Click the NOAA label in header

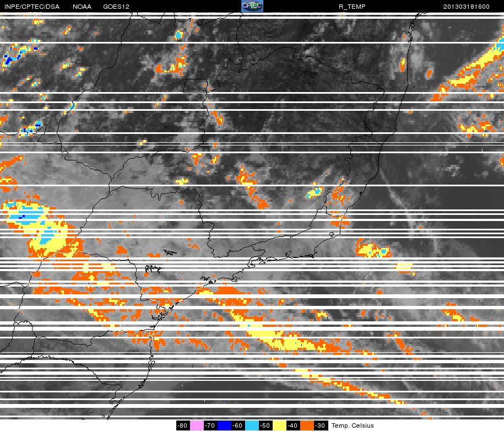[82, 7]
